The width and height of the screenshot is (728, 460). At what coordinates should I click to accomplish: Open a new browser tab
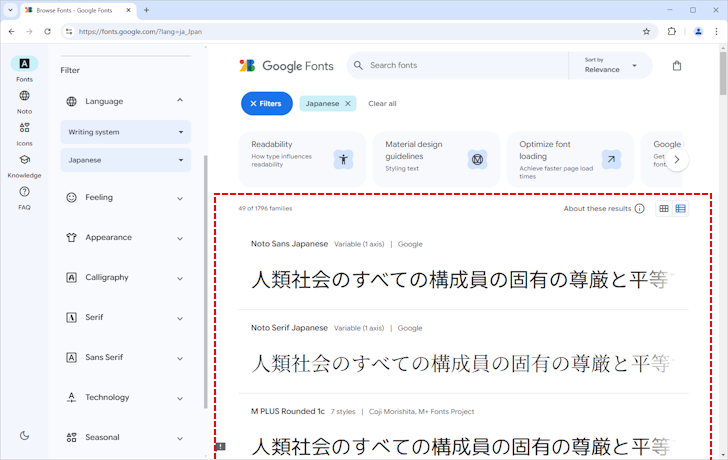[146, 10]
